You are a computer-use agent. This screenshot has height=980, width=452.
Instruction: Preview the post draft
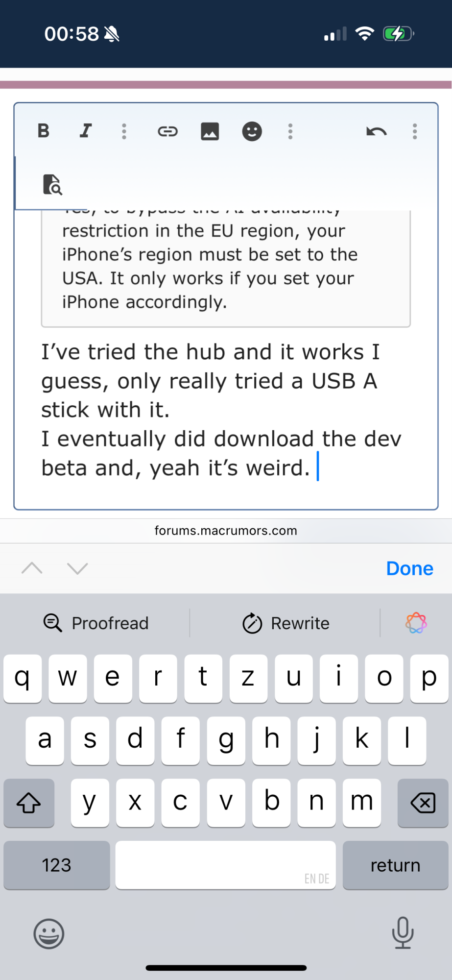[x=52, y=185]
